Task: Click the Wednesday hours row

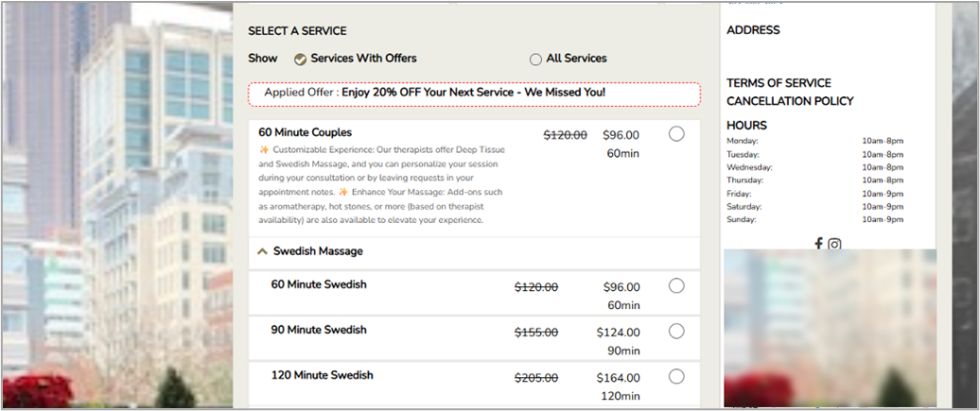Action: coord(815,167)
